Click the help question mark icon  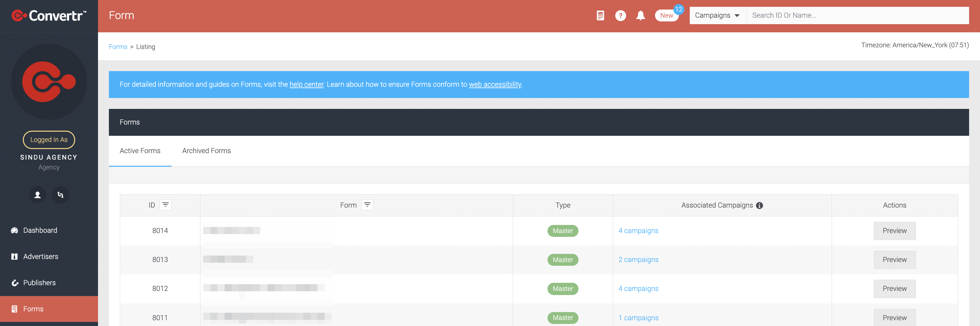click(620, 16)
